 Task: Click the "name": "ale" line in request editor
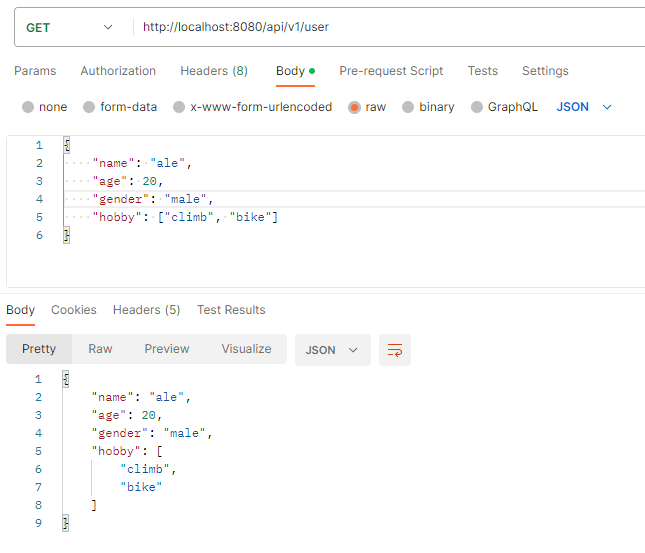142,163
